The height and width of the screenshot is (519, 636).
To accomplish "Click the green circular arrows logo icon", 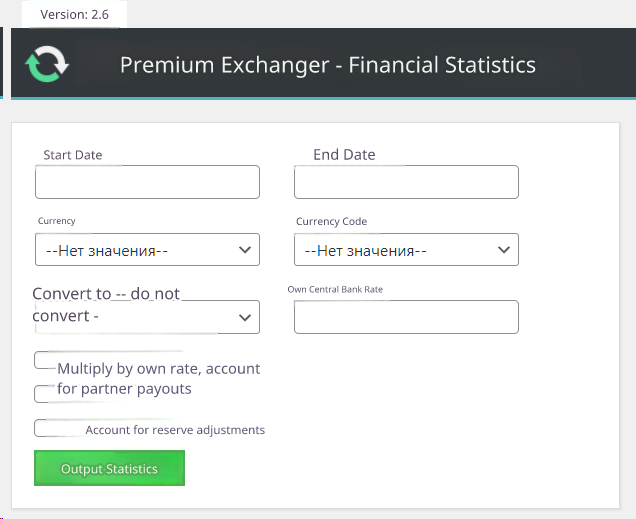I will [47, 64].
